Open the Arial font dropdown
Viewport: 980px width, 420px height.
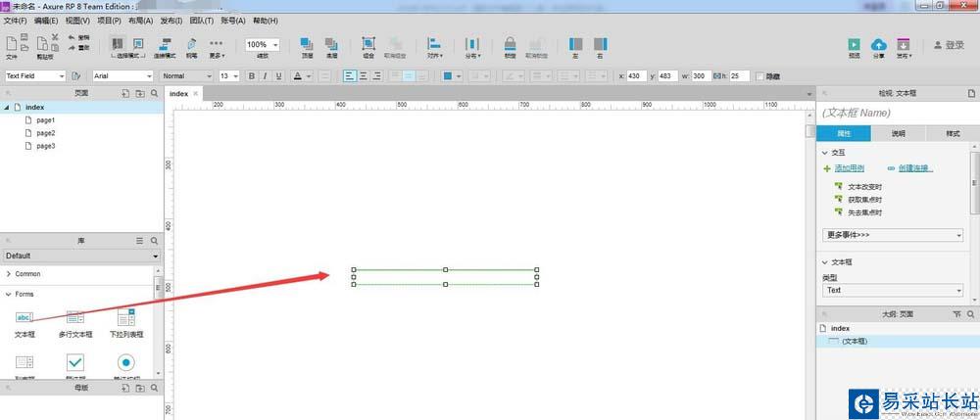point(122,76)
